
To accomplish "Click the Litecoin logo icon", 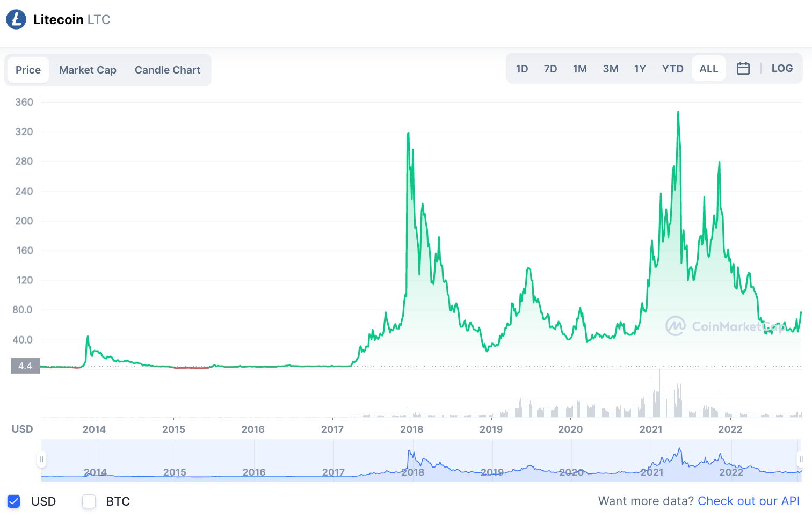I will 16,19.
